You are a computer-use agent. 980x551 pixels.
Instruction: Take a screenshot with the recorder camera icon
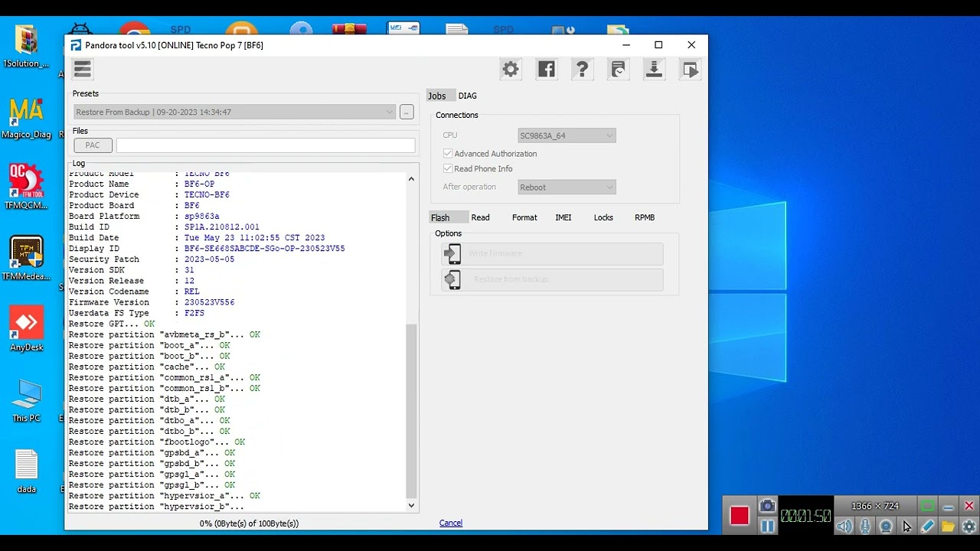(x=767, y=506)
